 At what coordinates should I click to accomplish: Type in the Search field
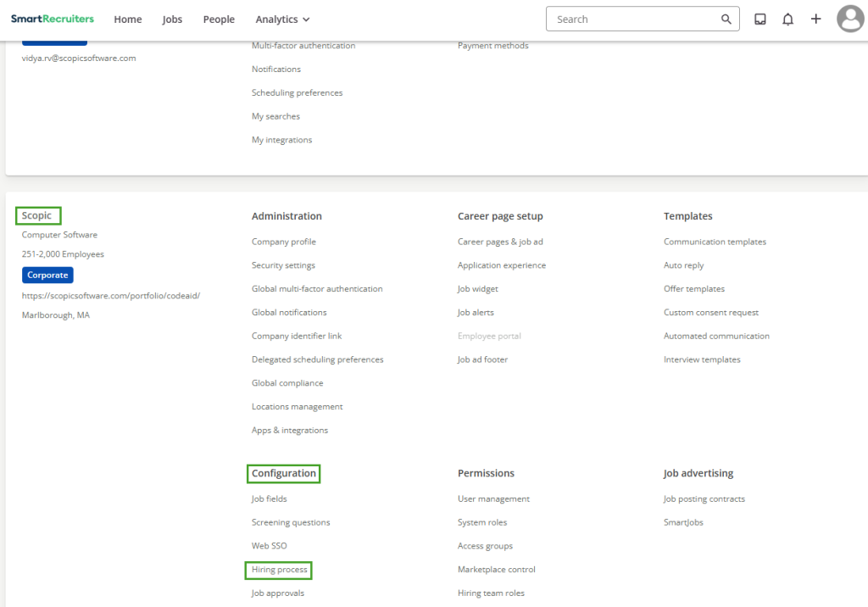[632, 19]
